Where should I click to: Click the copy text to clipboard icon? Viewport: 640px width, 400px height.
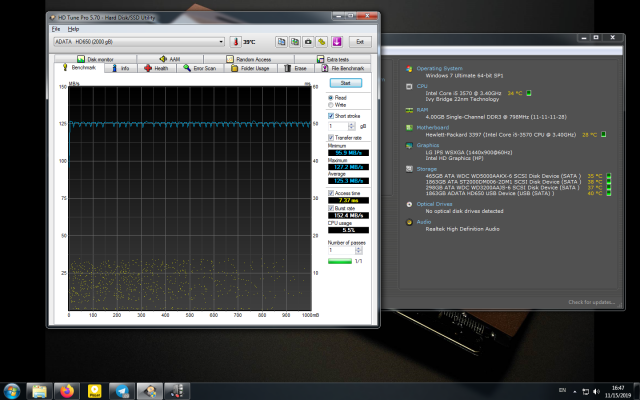tap(281, 42)
